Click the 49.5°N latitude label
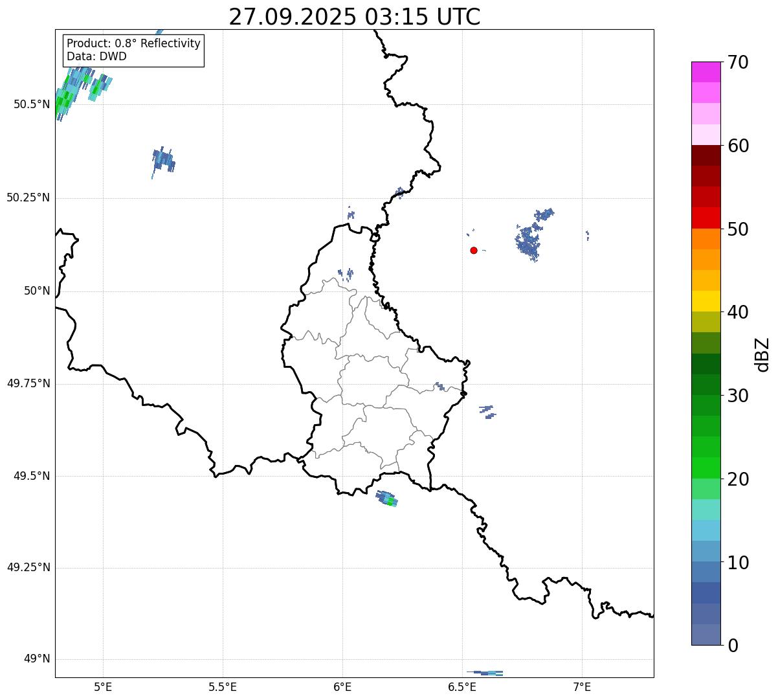 [x=32, y=476]
